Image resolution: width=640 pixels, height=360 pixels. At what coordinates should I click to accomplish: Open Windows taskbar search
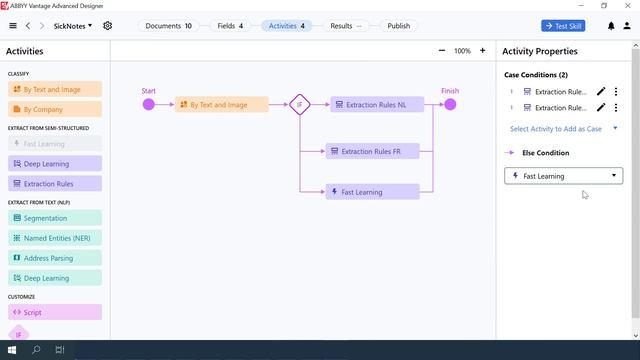click(36, 350)
